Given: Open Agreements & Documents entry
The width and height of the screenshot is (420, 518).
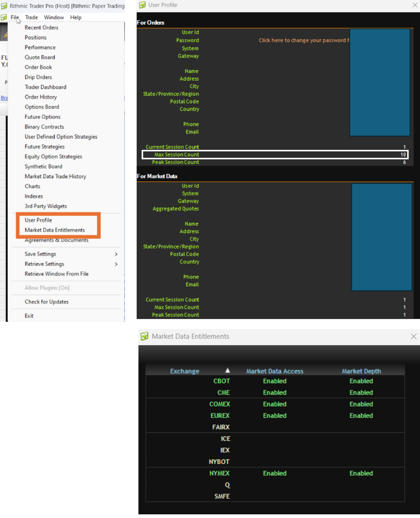Looking at the screenshot, I should 56,240.
